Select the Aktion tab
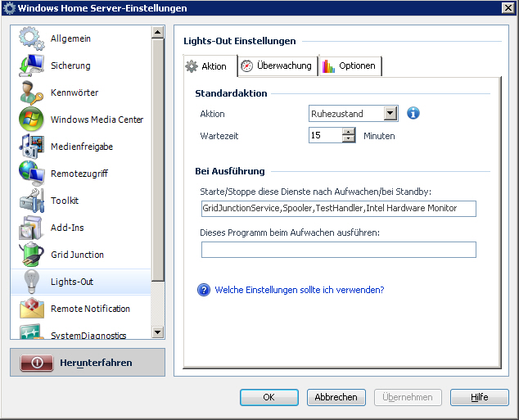The image size is (519, 420). coord(210,66)
